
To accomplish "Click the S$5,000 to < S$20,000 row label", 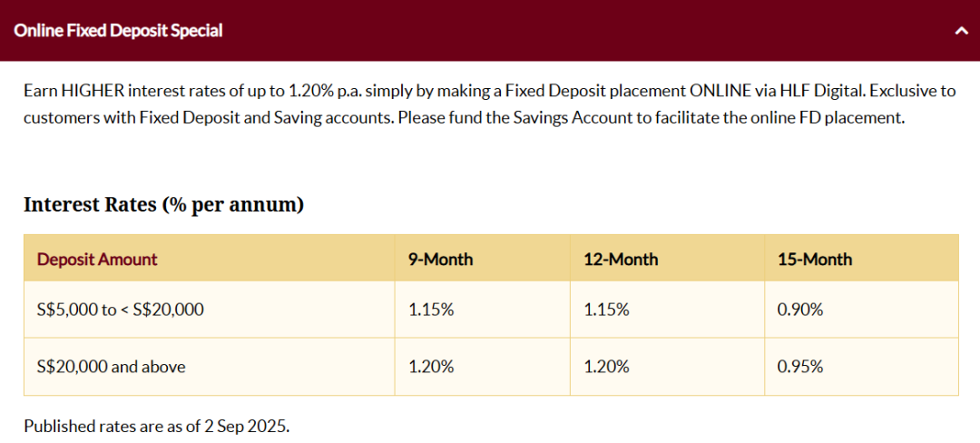I will (x=121, y=310).
